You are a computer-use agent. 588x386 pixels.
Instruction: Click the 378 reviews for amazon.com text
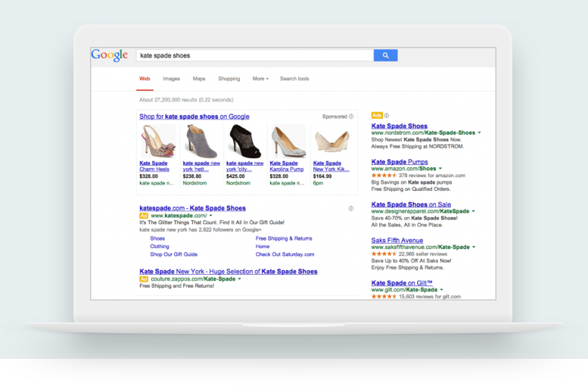(432, 176)
